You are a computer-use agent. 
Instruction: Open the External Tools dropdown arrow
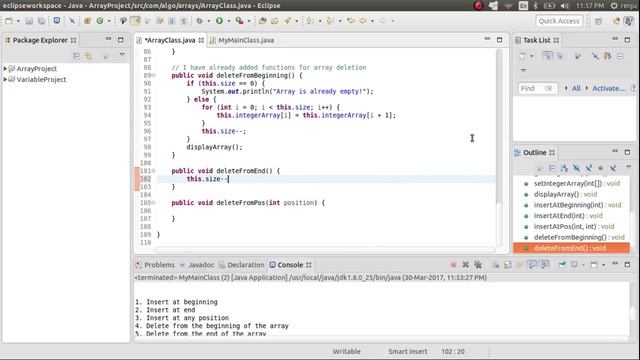tap(249, 21)
